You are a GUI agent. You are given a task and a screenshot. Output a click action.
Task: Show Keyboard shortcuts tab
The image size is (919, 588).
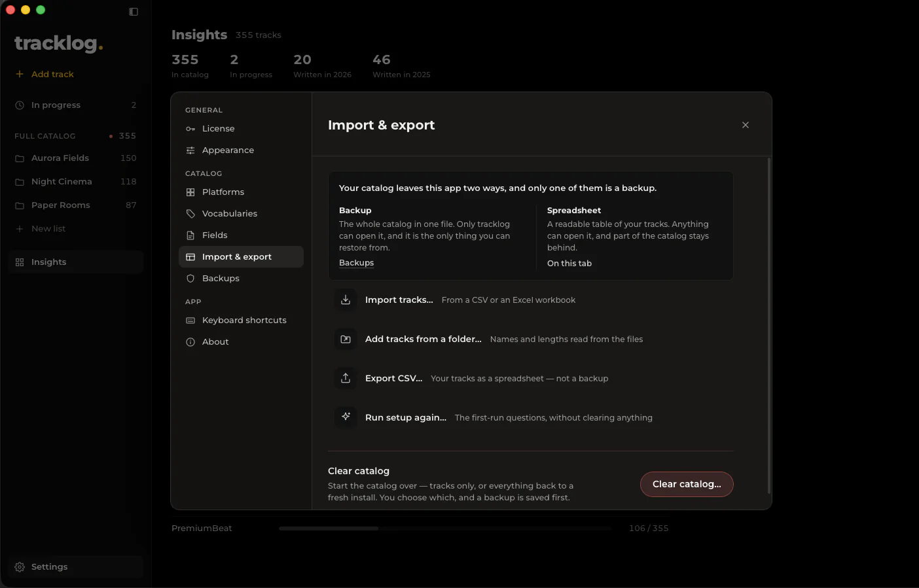tap(241, 320)
